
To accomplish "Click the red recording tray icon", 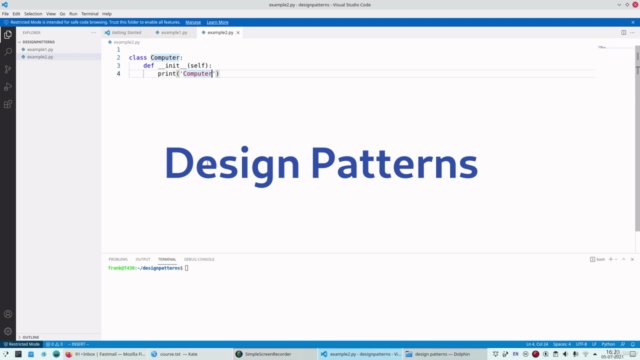I will point(536,354).
